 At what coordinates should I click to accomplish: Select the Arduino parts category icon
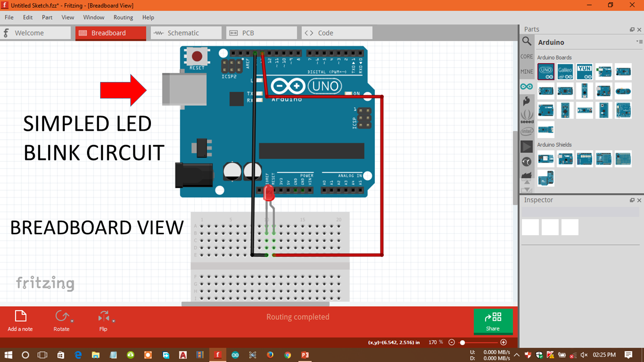pos(527,86)
